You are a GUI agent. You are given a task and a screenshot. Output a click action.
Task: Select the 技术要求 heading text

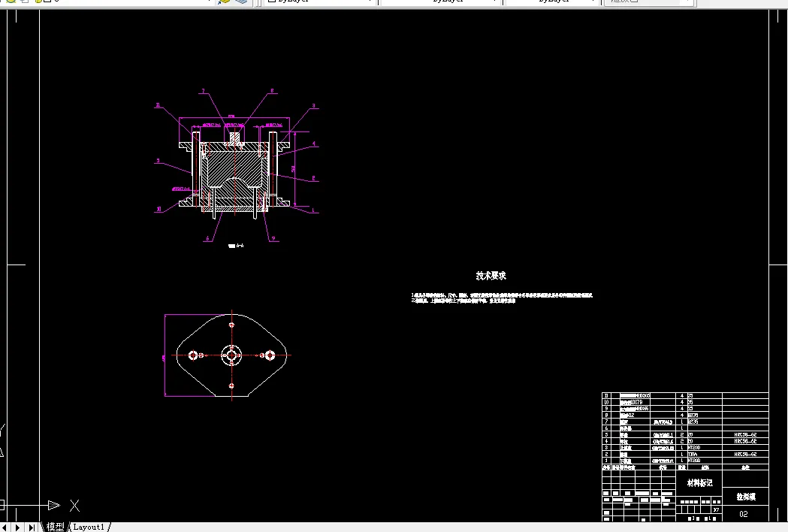coord(491,276)
